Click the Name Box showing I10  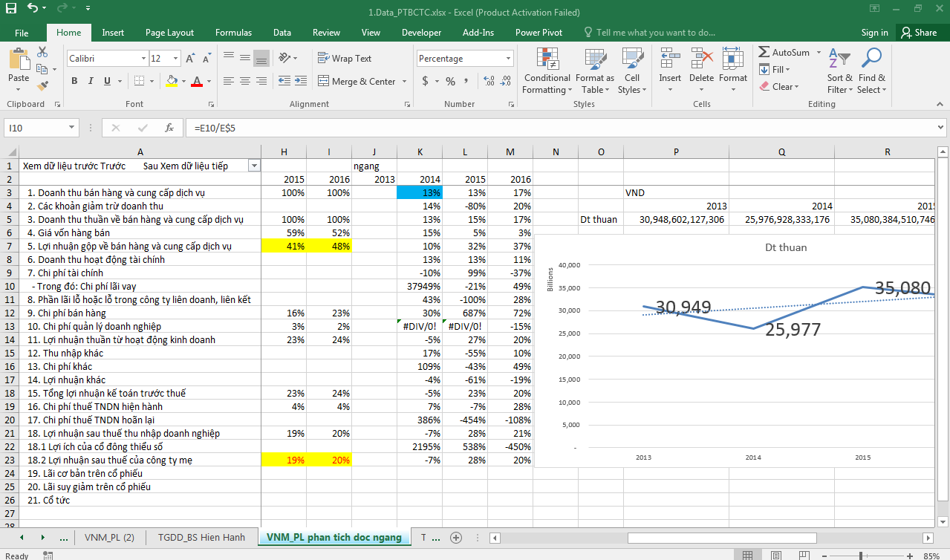[41, 128]
